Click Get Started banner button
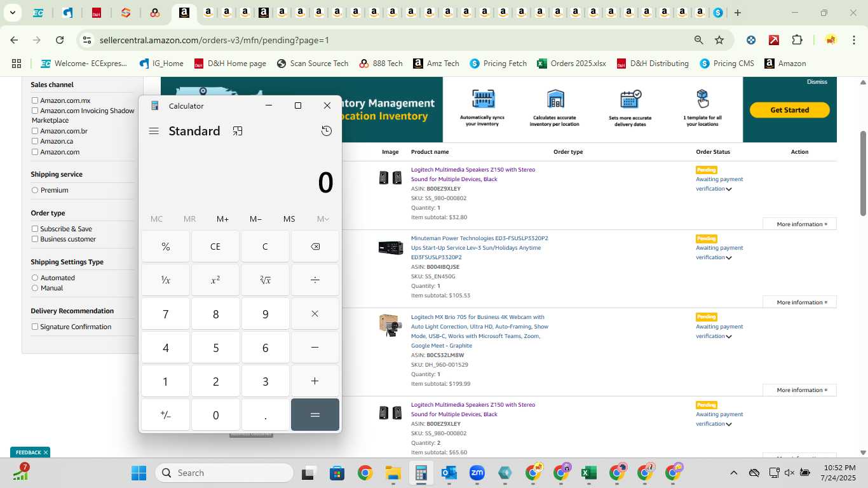Screen dimensions: 868x488 (789, 110)
